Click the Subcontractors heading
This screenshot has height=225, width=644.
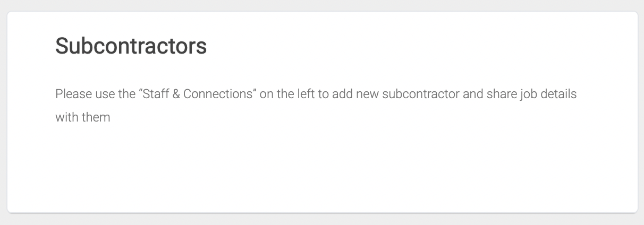tap(131, 46)
